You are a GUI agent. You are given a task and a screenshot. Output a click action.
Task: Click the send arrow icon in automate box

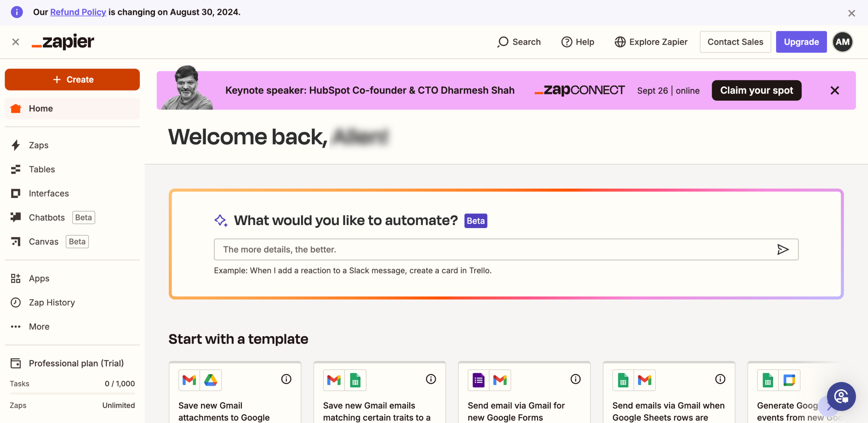tap(783, 249)
